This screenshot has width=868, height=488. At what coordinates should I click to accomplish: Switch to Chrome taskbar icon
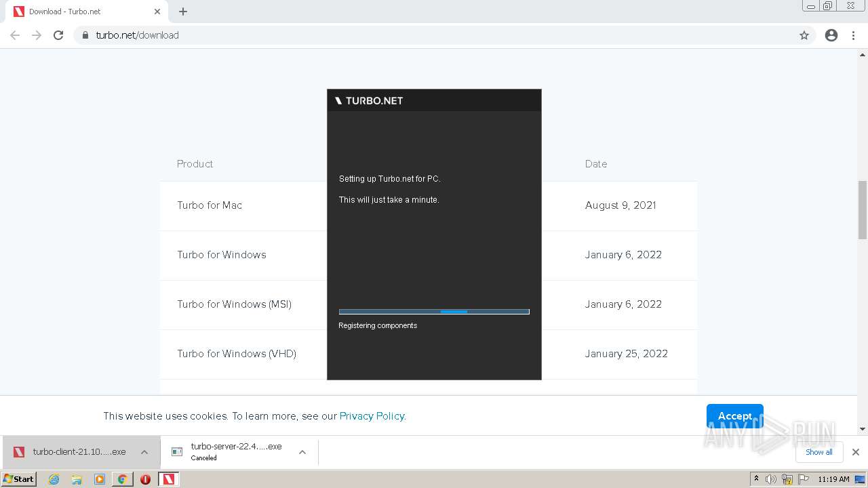(122, 479)
